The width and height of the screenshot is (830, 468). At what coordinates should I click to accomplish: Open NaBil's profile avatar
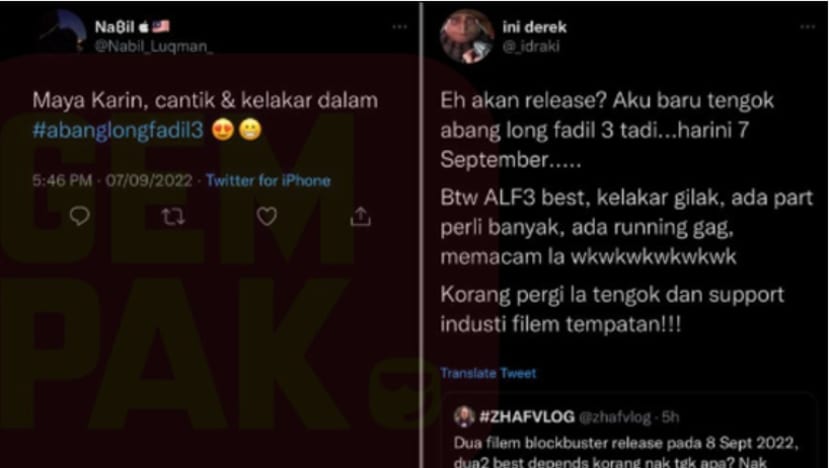(64, 32)
